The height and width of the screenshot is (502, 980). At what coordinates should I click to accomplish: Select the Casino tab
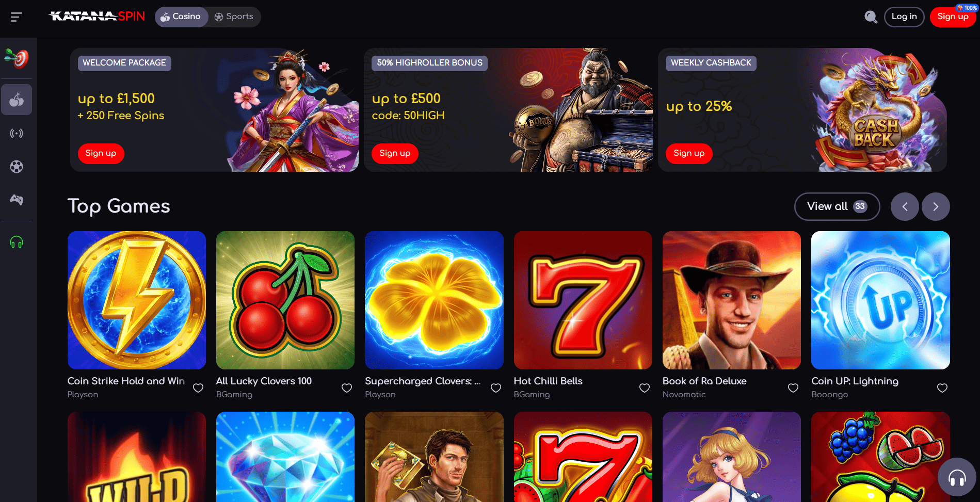181,17
